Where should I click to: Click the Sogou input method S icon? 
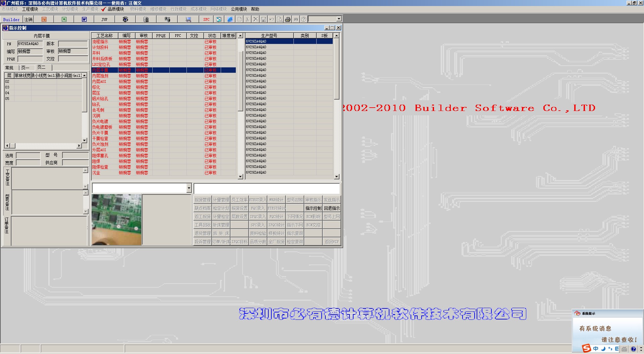coord(586,348)
